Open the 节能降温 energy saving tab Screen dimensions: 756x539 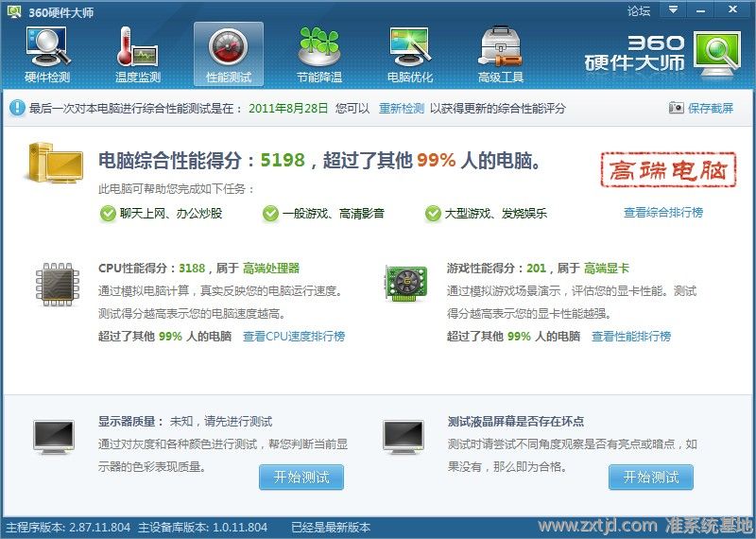[319, 55]
